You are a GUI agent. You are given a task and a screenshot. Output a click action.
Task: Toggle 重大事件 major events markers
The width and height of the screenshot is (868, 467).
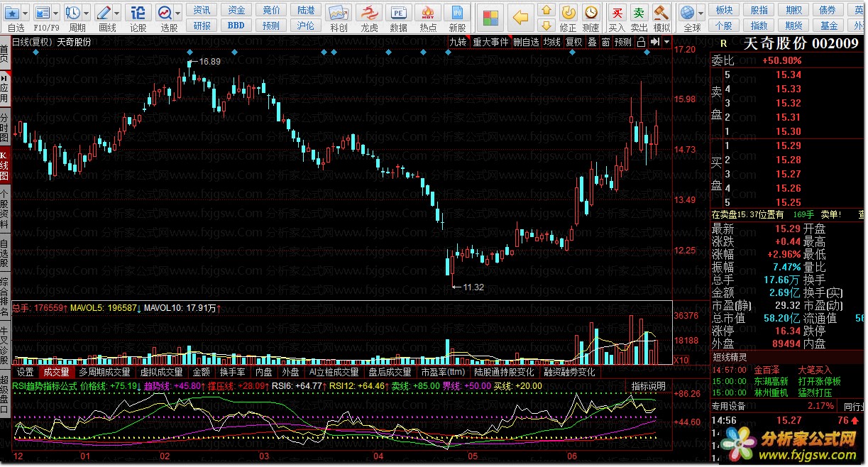[x=491, y=42]
